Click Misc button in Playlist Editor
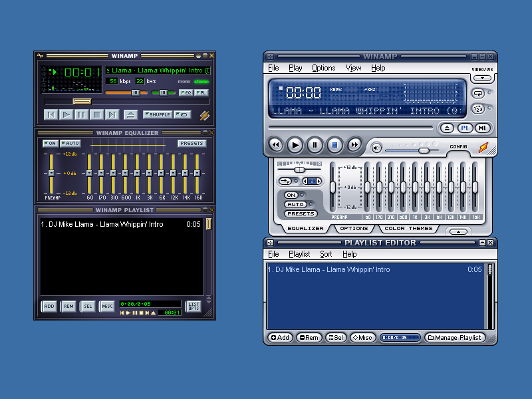Screen dimensions: 532x399 [362, 338]
